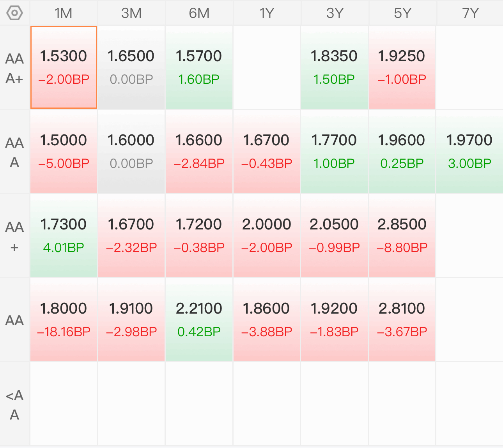The image size is (503, 448).
Task: Select the AA+ 5Y cell showing 2.8500
Action: [x=402, y=236]
